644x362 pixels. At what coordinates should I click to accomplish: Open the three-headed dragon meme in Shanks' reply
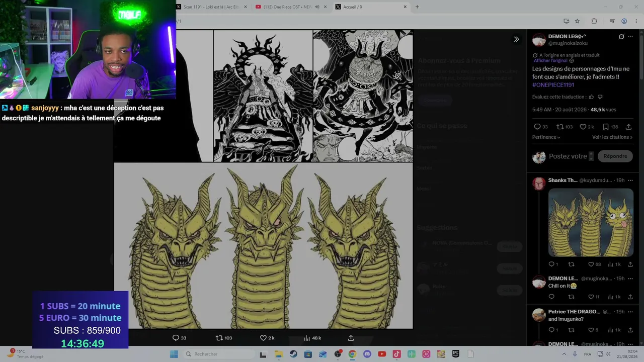[x=591, y=222]
